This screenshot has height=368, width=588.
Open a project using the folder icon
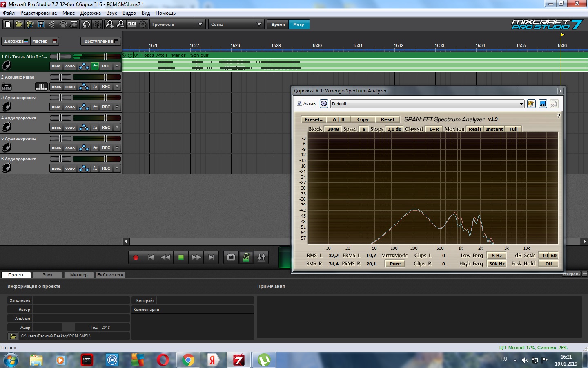(x=19, y=25)
